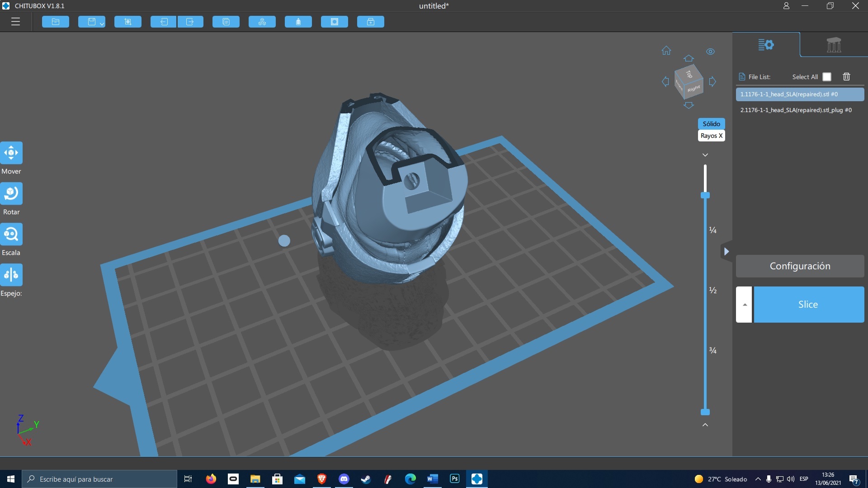The image size is (868, 488).
Task: Click the volume icon in tray
Action: pos(791,479)
